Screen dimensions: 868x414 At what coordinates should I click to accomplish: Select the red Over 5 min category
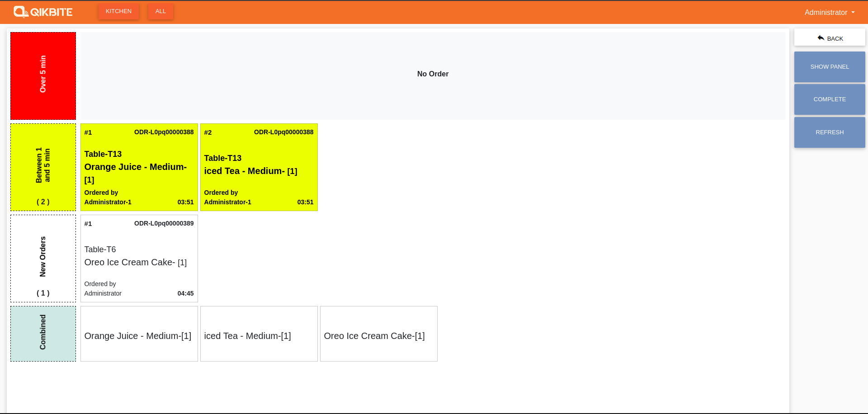[x=43, y=75]
